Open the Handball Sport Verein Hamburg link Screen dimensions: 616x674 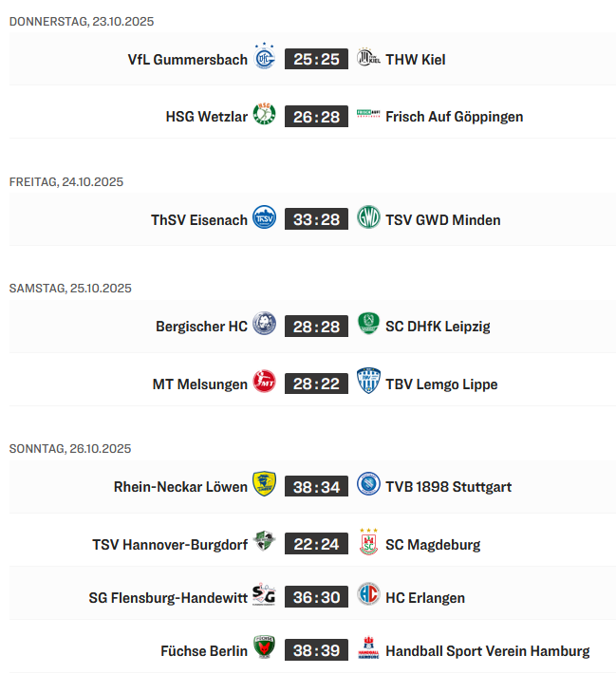pos(487,650)
